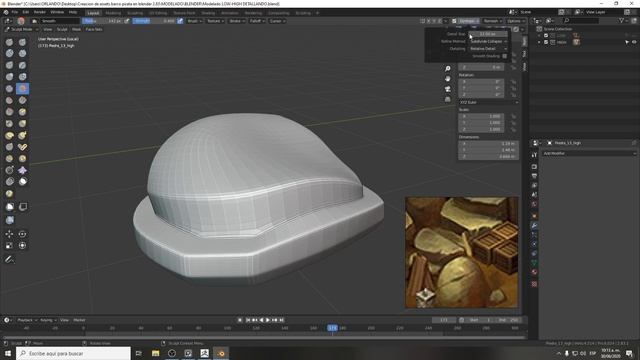
Task: Toggle radius pen pressure button
Action: click(127, 21)
